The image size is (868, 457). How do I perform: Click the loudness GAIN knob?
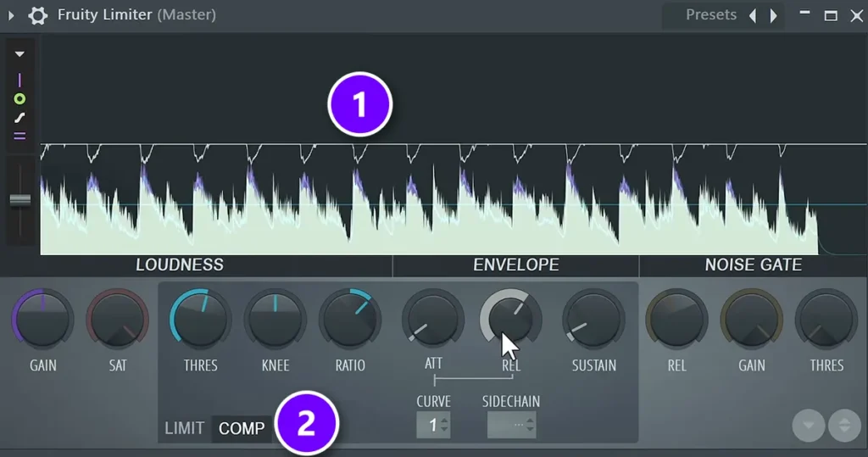point(42,320)
